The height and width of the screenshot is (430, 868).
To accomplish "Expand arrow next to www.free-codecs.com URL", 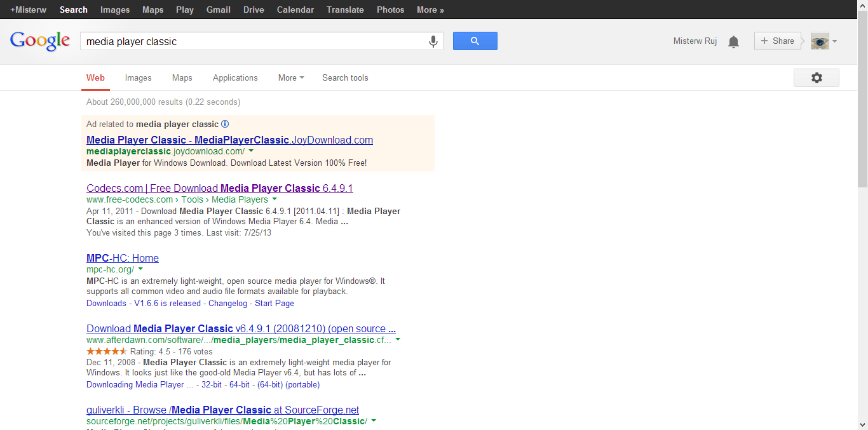I will (274, 199).
